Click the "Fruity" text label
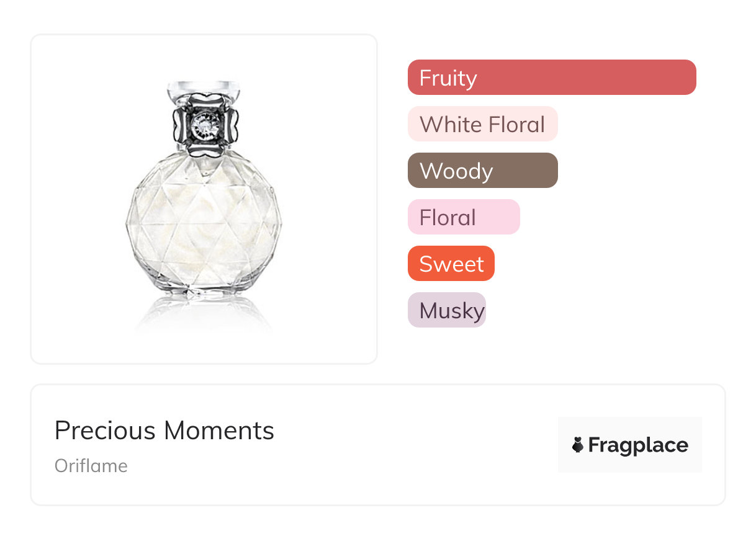This screenshot has width=756, height=536. coord(448,78)
